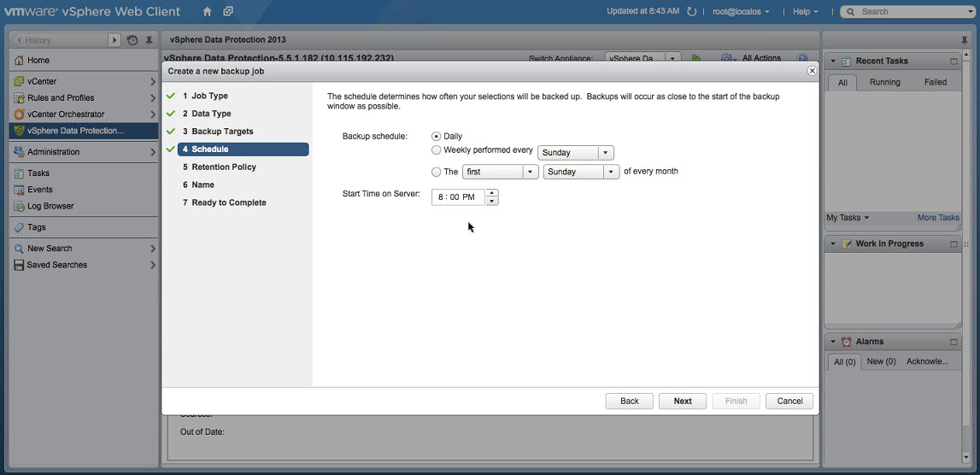980x475 pixels.
Task: Switch to the All tab in Recent Tasks
Action: [x=842, y=82]
